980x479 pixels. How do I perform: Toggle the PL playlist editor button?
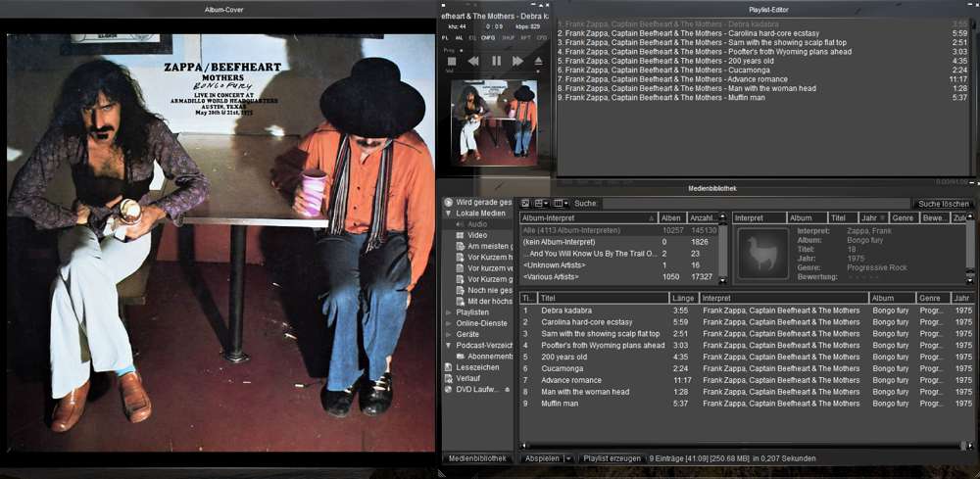[446, 37]
